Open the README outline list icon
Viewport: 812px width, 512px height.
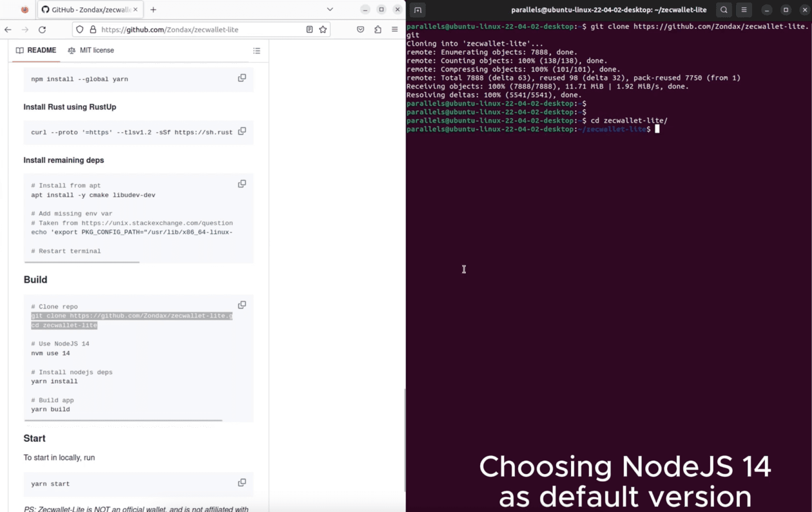257,51
